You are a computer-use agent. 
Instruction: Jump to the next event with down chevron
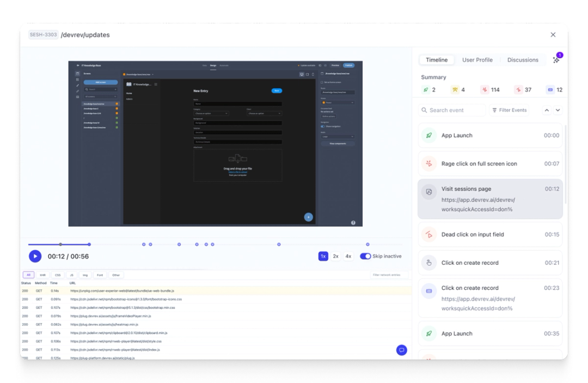[x=558, y=110]
